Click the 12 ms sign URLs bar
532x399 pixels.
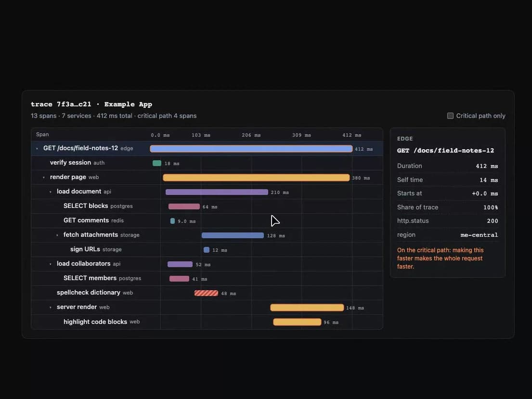[206, 250]
